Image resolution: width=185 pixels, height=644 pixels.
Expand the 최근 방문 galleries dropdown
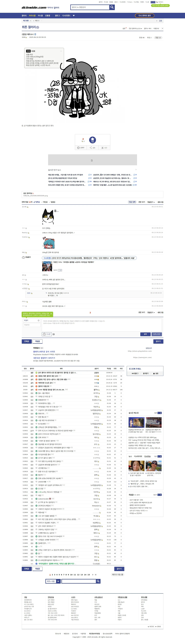(x=31, y=21)
